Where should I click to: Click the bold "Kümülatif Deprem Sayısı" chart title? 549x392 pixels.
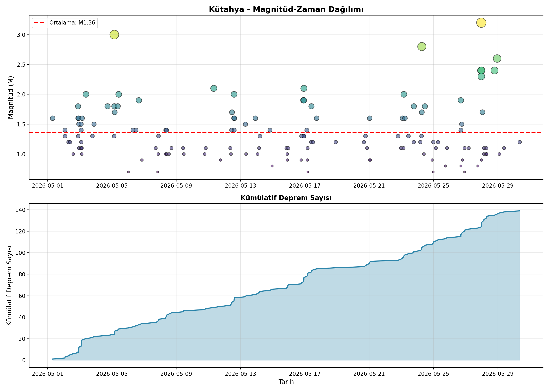point(286,198)
